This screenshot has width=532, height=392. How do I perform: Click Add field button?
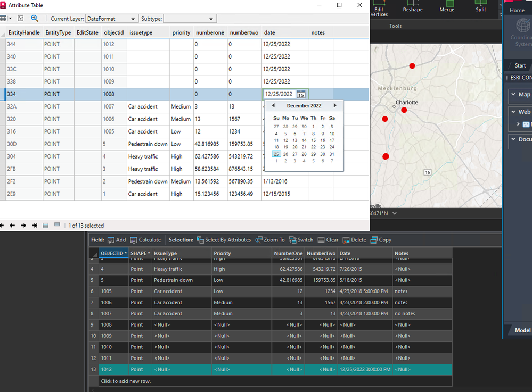[x=117, y=240]
